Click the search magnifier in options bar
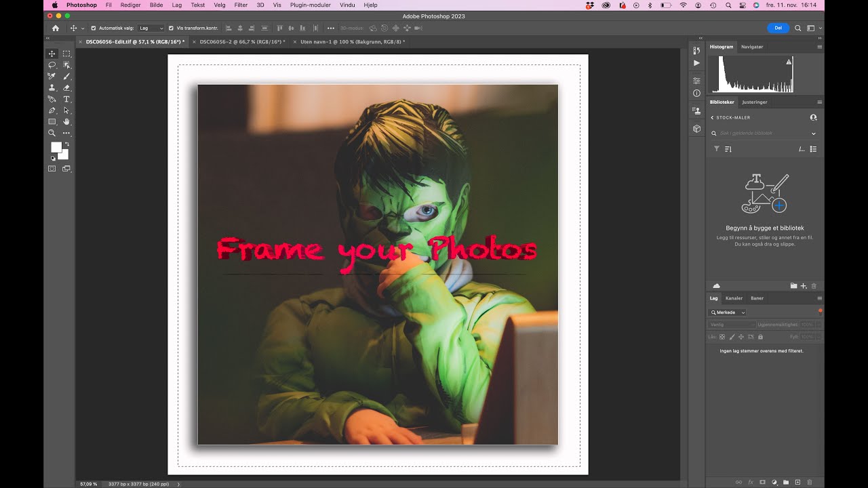The height and width of the screenshot is (488, 868). (x=797, y=28)
